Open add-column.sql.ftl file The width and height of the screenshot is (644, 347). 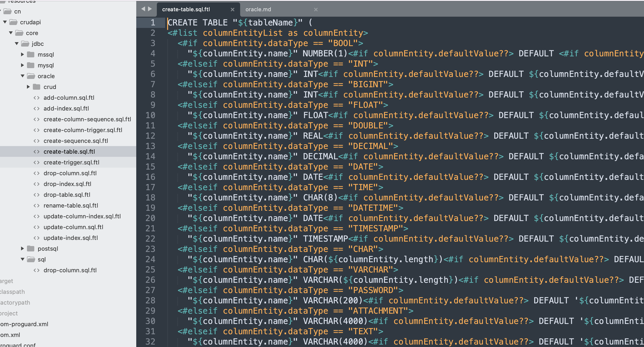pos(69,98)
